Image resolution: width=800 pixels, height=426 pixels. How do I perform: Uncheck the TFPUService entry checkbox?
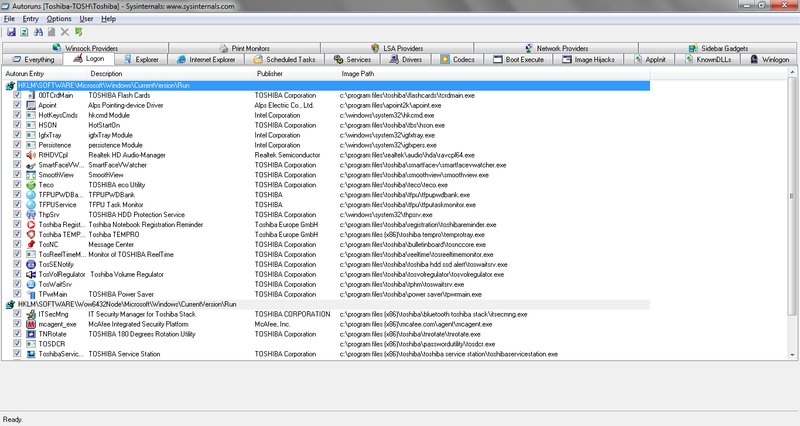pyautogui.click(x=17, y=204)
